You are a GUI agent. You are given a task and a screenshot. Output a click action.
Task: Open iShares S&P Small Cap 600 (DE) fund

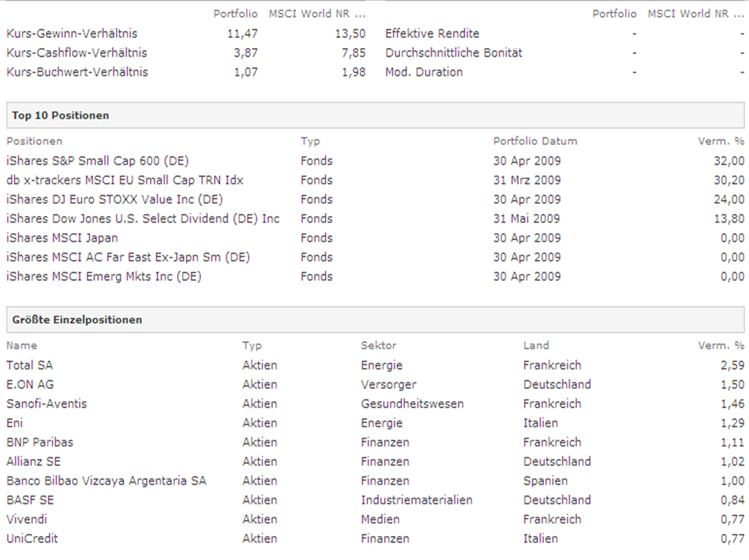pyautogui.click(x=98, y=161)
